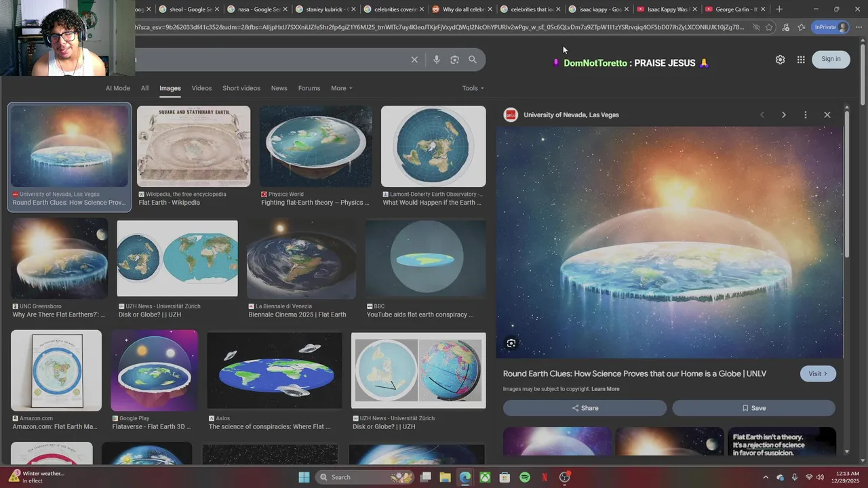Open Winter weather widget on taskbar
The height and width of the screenshot is (488, 868).
pyautogui.click(x=37, y=477)
